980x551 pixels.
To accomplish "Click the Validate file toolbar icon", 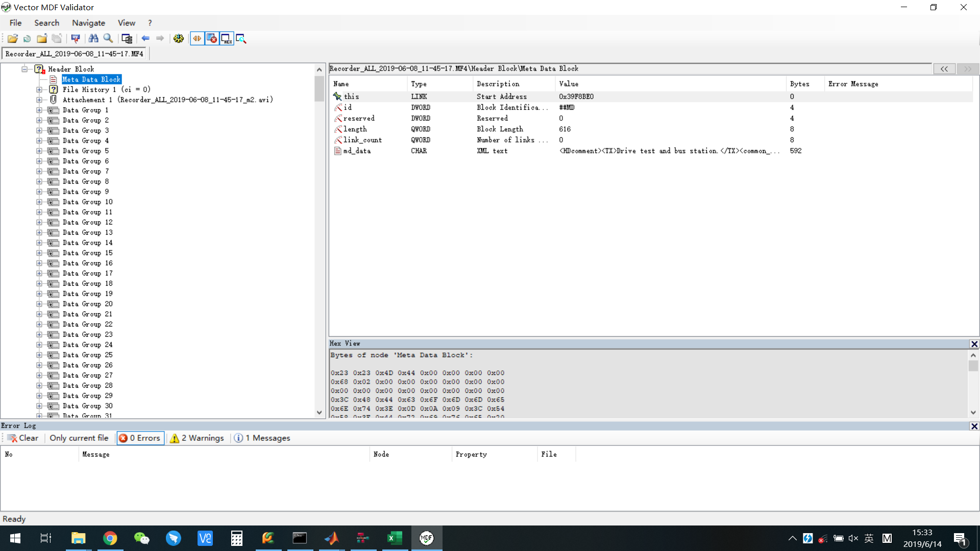I will click(76, 38).
